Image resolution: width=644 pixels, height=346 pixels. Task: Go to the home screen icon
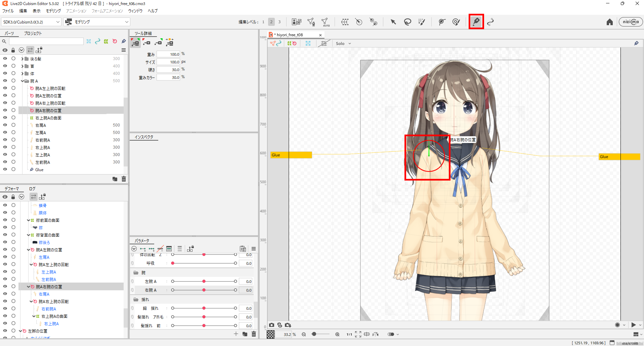[610, 22]
